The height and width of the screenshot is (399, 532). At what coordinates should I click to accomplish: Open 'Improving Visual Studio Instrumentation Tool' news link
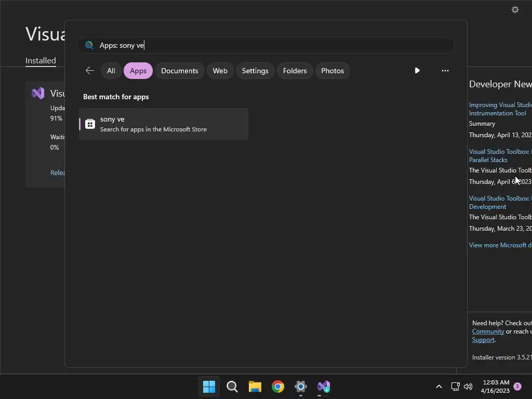point(500,109)
